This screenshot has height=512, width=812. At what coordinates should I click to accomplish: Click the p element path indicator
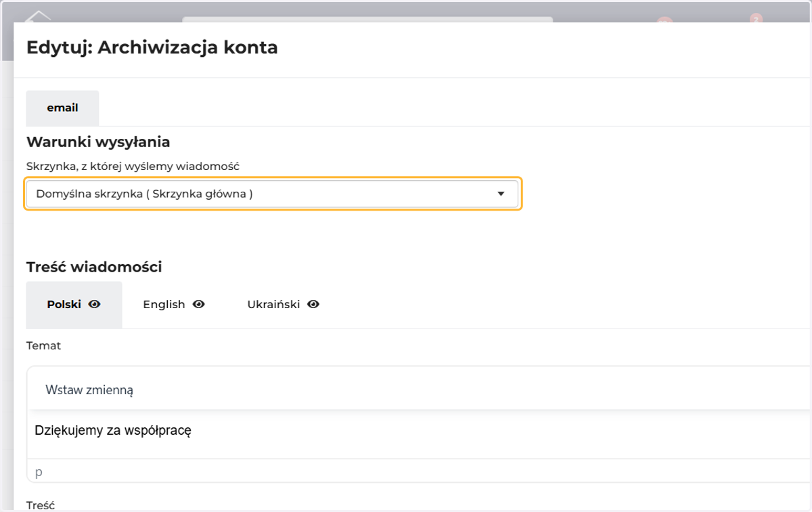[39, 471]
